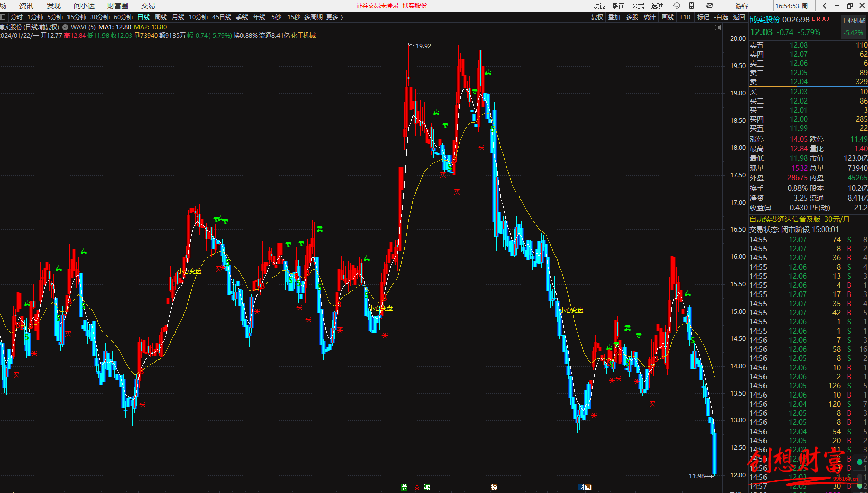Image resolution: width=868 pixels, height=493 pixels.
Task: Click the 财 marker at chart bottom
Action: click(x=581, y=487)
